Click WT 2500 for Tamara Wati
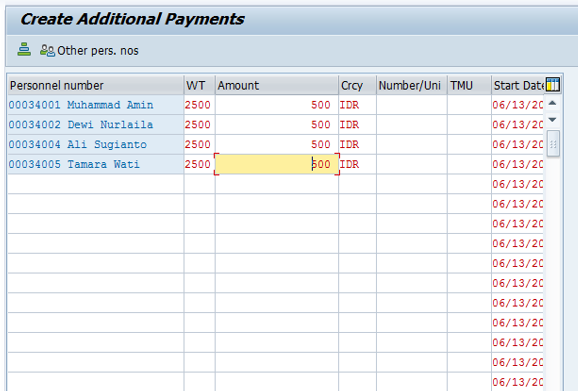This screenshot has height=391, width=578. pos(199,164)
